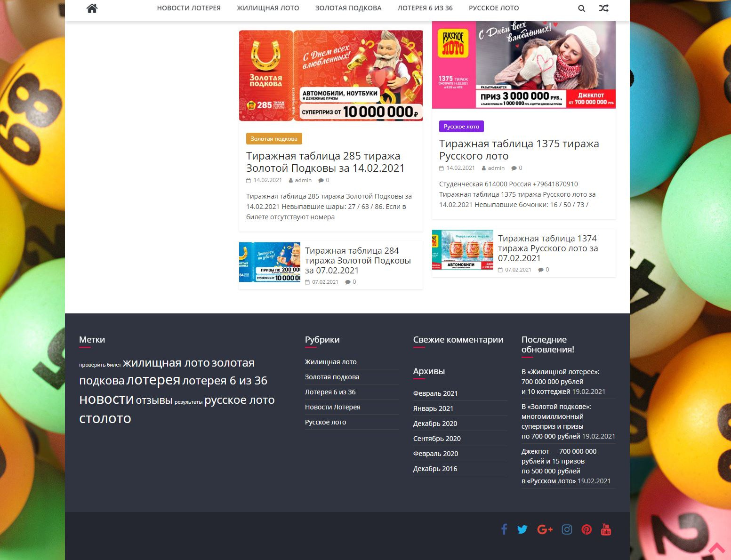Image resolution: width=731 pixels, height=560 pixels.
Task: Open Русское лото in Рубрики
Action: (x=325, y=422)
